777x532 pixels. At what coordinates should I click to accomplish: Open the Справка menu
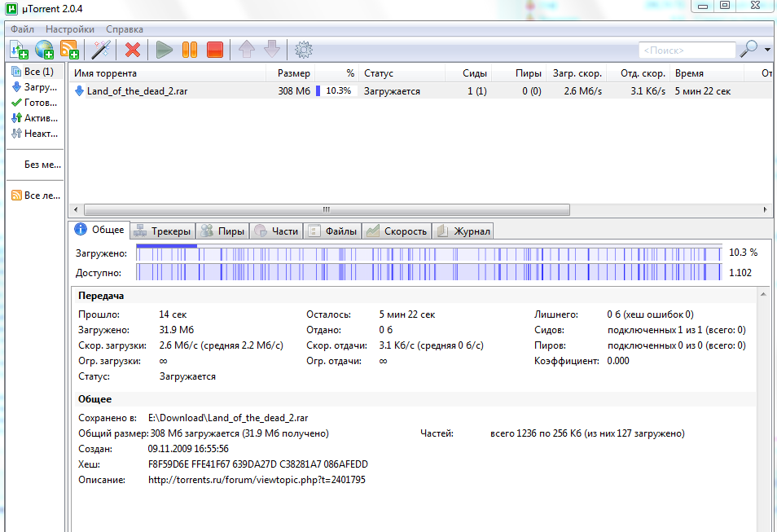click(125, 29)
